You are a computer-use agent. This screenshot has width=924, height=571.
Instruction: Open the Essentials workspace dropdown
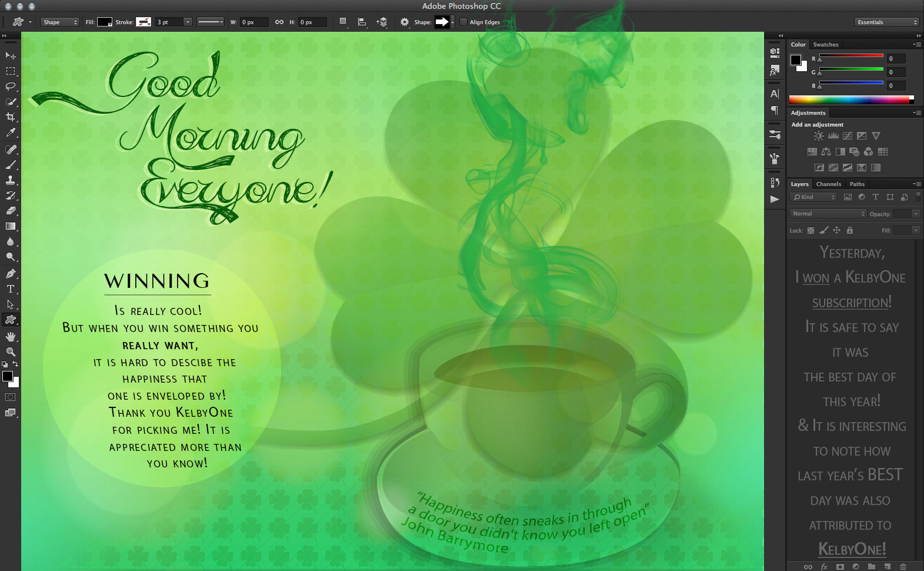pyautogui.click(x=886, y=22)
